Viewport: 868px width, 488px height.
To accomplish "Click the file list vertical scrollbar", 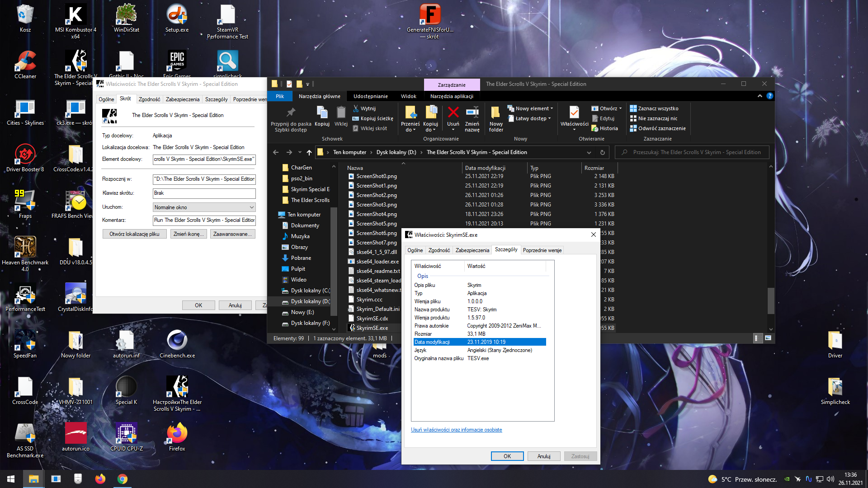I will click(x=771, y=300).
